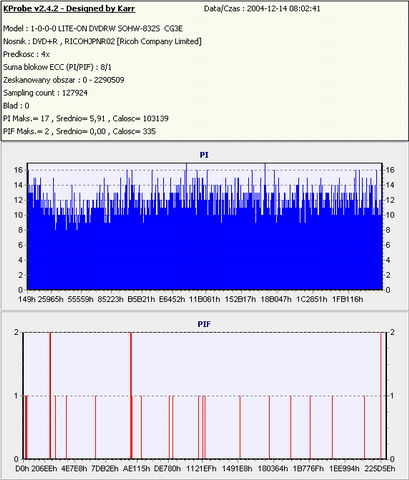Viewport: 409px width, 480px height.
Task: Click the KProbe v2.4.2 title text
Action: point(69,9)
